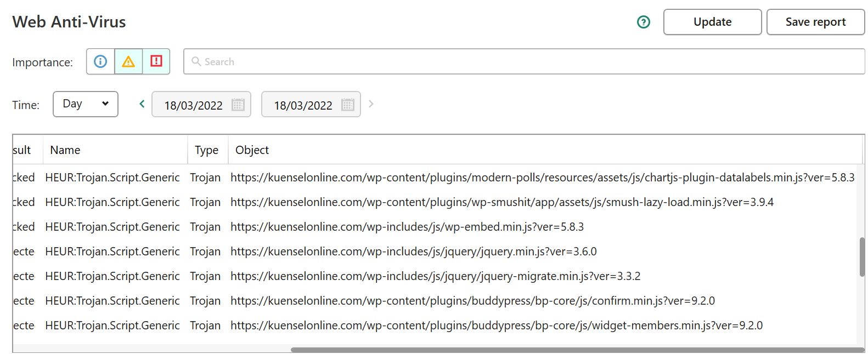This screenshot has height=354, width=868.
Task: Go to next date with right chevron
Action: (x=371, y=104)
